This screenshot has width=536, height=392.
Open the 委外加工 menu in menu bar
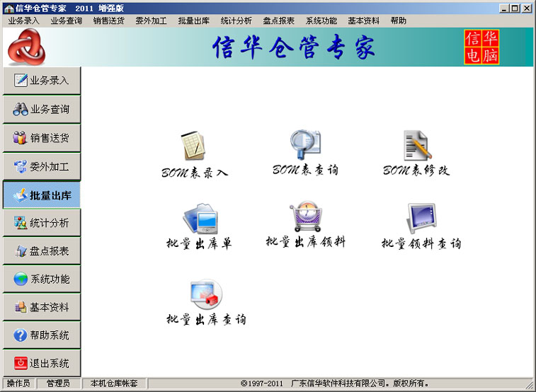(x=151, y=21)
